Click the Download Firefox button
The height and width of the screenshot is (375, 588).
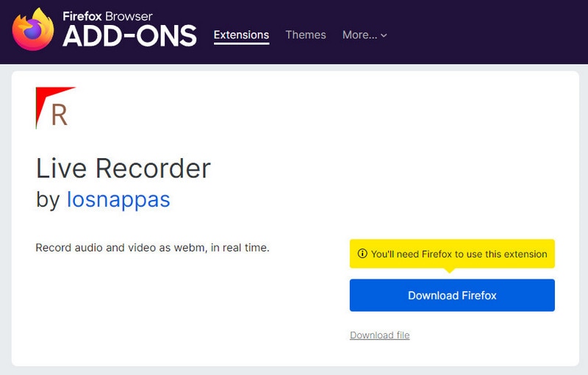click(452, 295)
